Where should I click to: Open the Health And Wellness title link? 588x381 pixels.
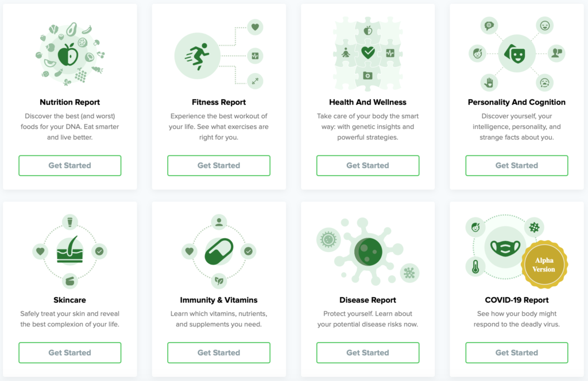(367, 102)
